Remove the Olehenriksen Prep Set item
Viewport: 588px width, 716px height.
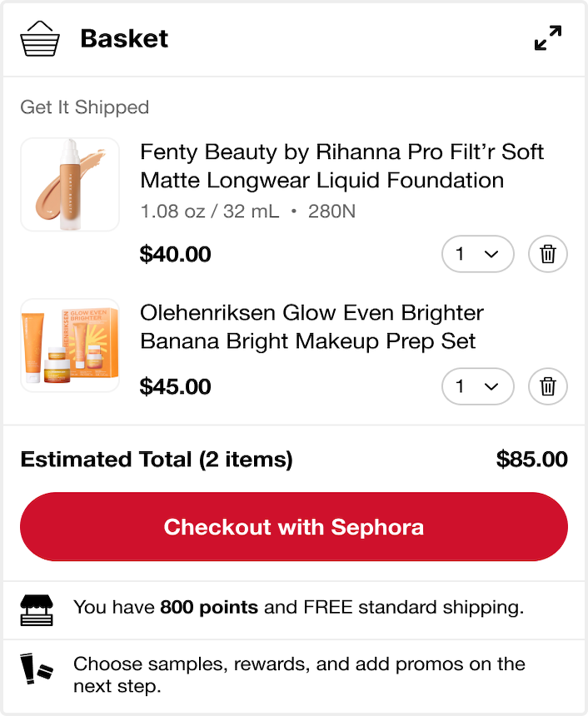[x=548, y=386]
